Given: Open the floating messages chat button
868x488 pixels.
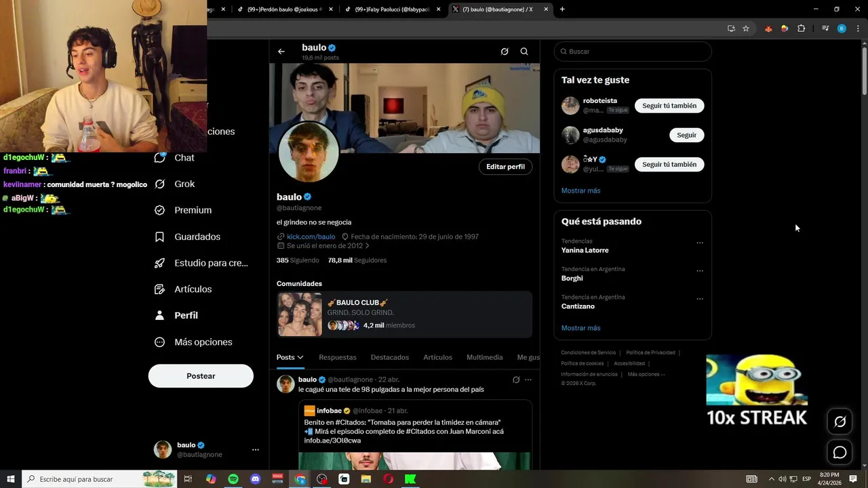Looking at the screenshot, I should (x=840, y=452).
